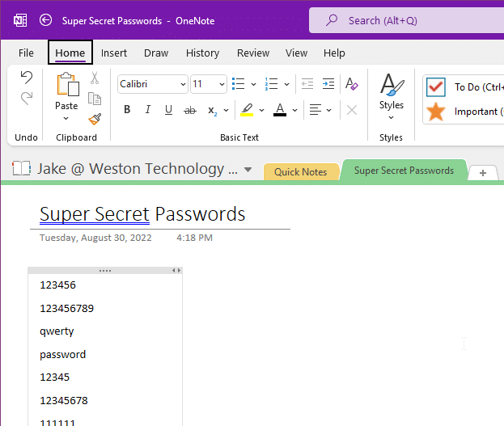Screen dimensions: 504x426
Task: Switch to the Insert tab
Action: [114, 53]
